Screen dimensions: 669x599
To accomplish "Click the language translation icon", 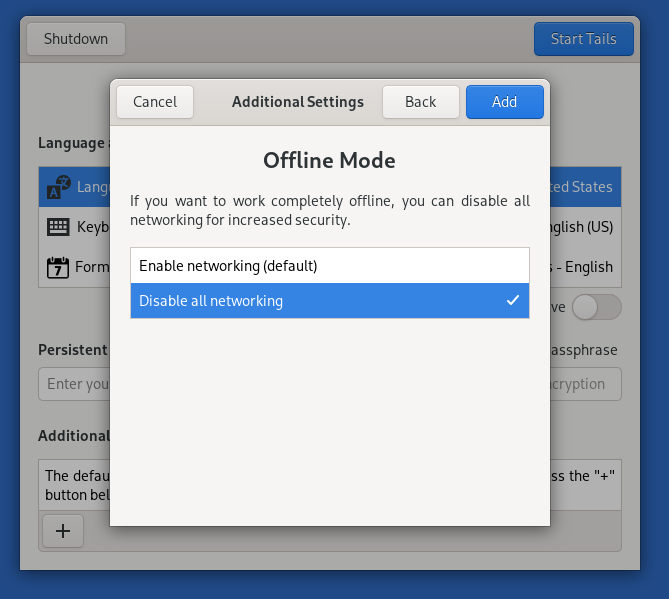I will point(58,187).
